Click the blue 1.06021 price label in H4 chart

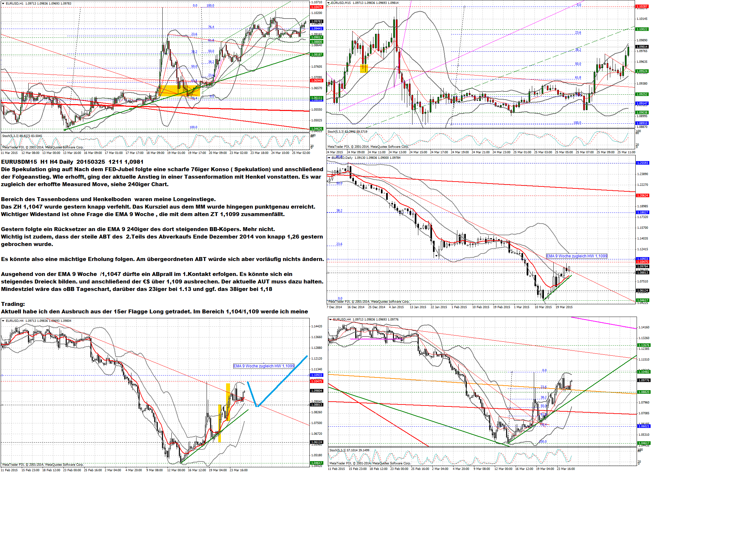point(644,426)
